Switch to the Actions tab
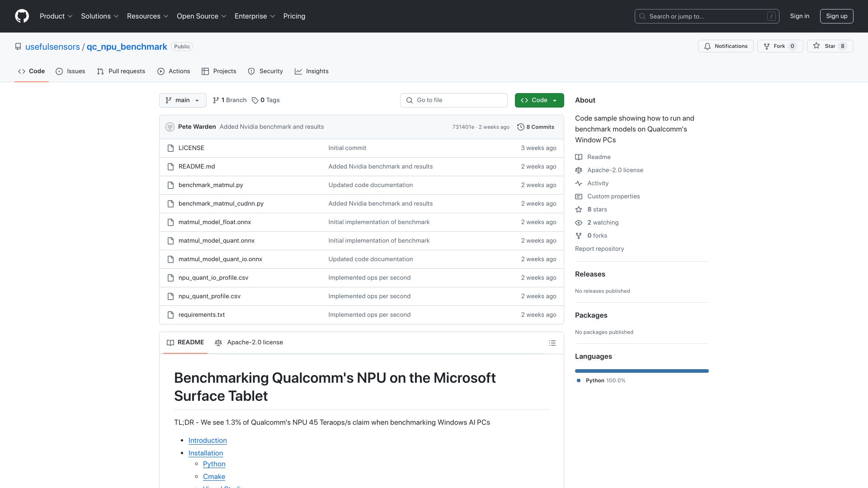This screenshot has height=488, width=868. tap(174, 71)
